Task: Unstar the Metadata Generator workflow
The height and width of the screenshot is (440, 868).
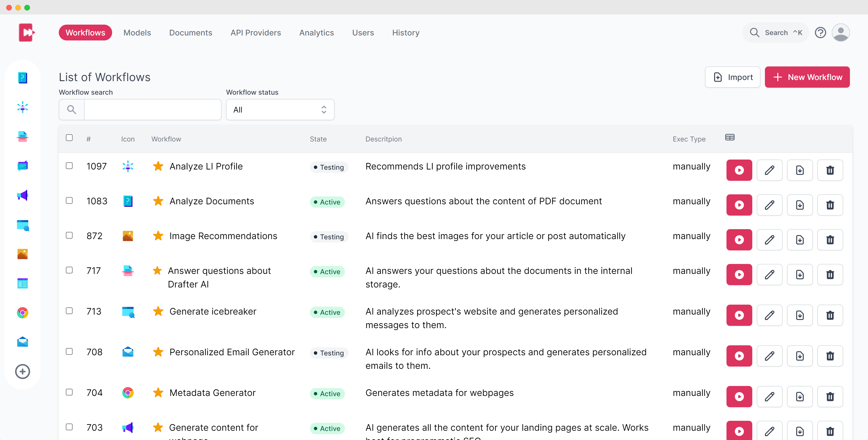Action: click(158, 393)
